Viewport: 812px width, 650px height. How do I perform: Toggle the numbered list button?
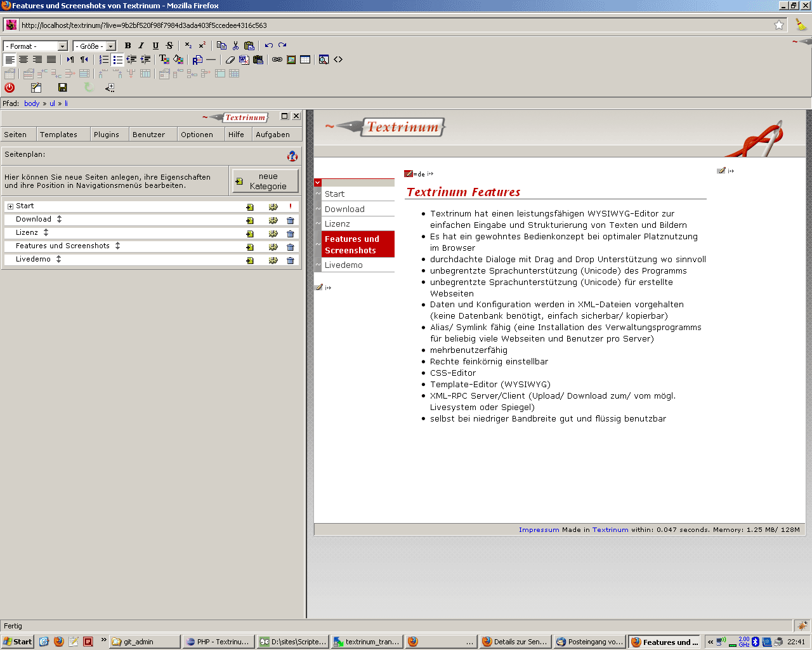pyautogui.click(x=103, y=60)
